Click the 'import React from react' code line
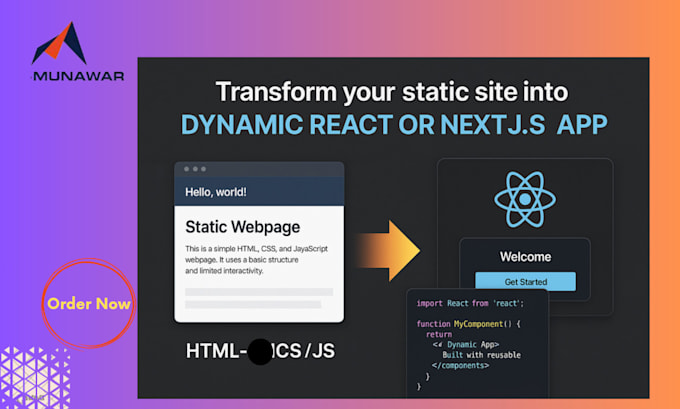The image size is (680, 409). click(470, 303)
